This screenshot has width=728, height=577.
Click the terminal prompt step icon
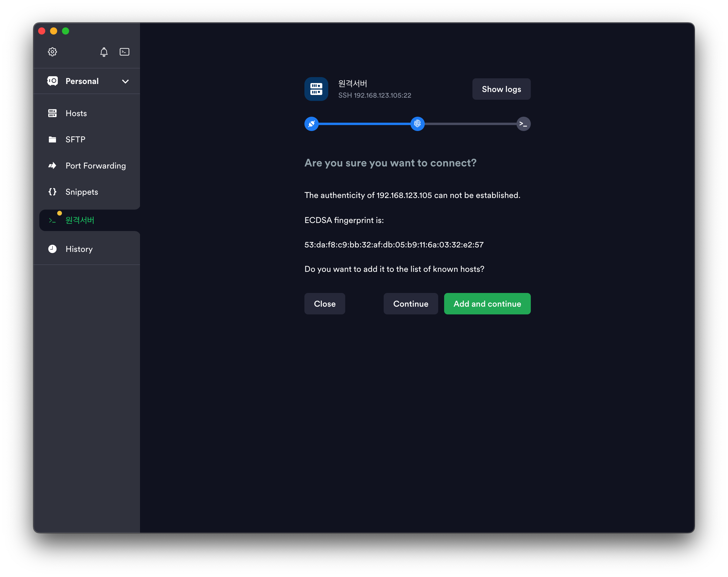tap(523, 124)
